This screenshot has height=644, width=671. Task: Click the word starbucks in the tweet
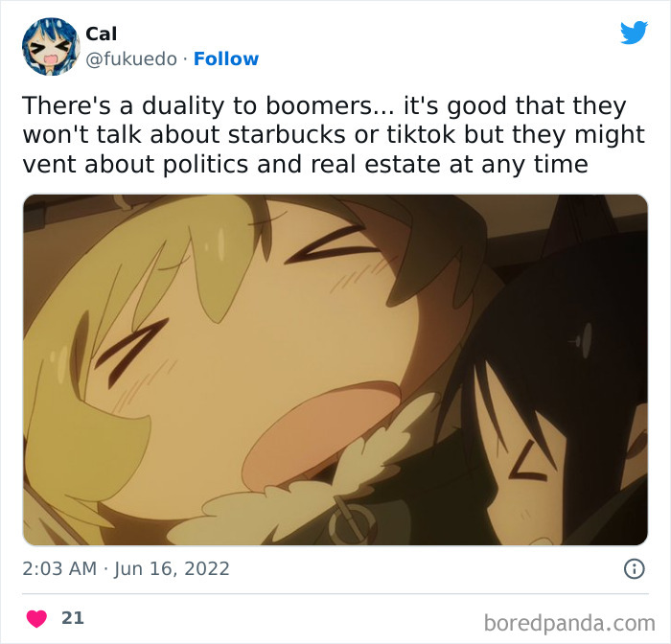pos(287,135)
